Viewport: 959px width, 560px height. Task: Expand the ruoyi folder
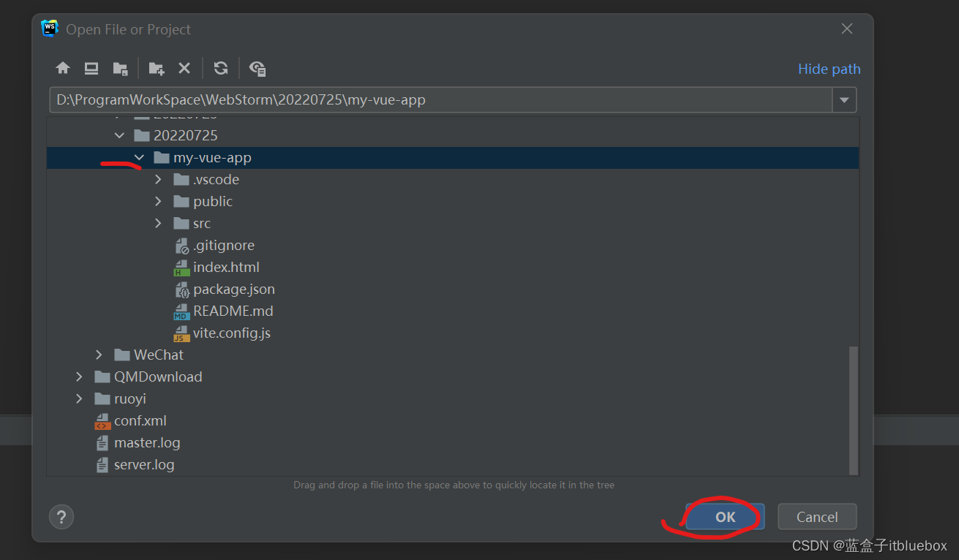point(80,398)
